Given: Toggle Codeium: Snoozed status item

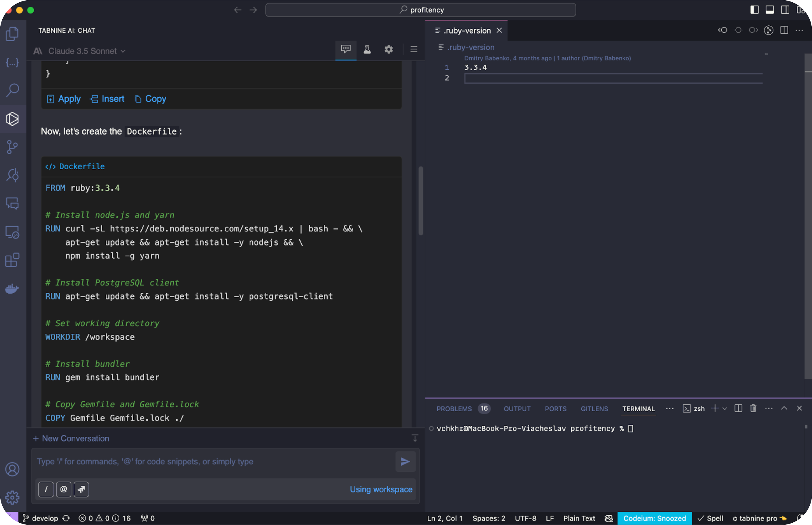Looking at the screenshot, I should pyautogui.click(x=654, y=518).
